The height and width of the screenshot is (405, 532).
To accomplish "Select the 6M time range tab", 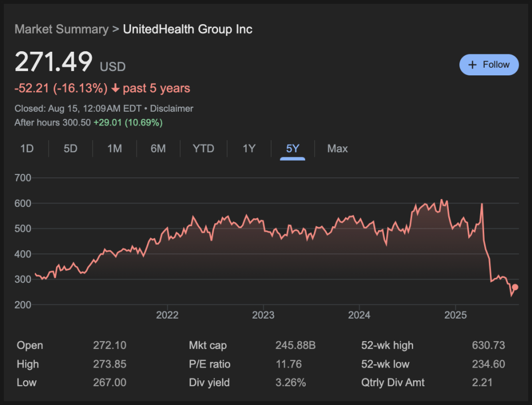I will (x=158, y=149).
